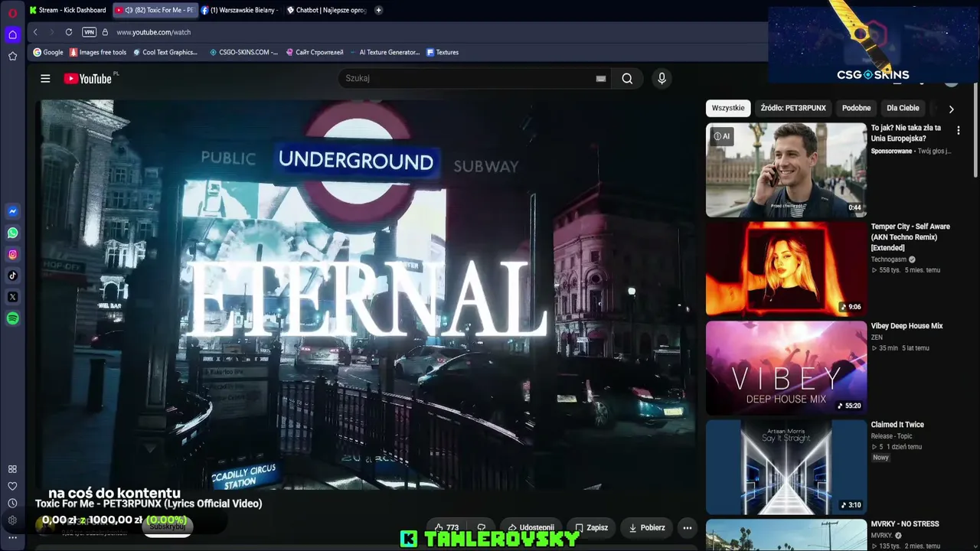
Task: Open the video actions three-dot menu
Action: tap(688, 527)
